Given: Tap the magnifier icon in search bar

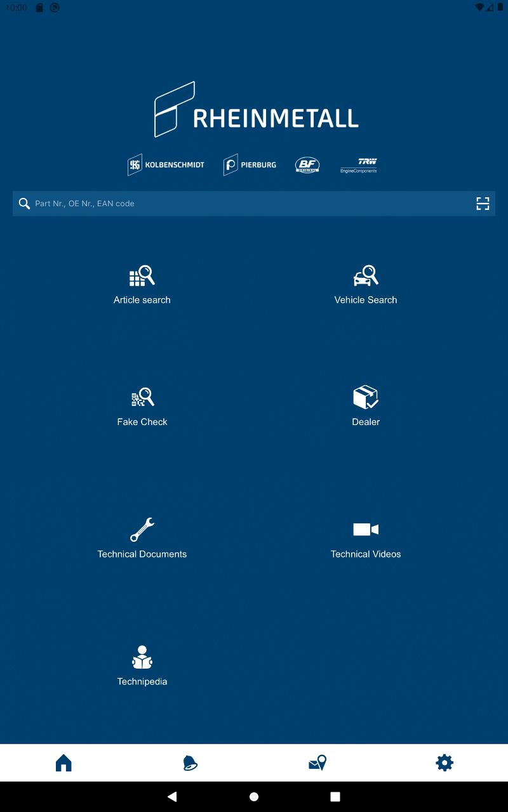Looking at the screenshot, I should point(24,204).
